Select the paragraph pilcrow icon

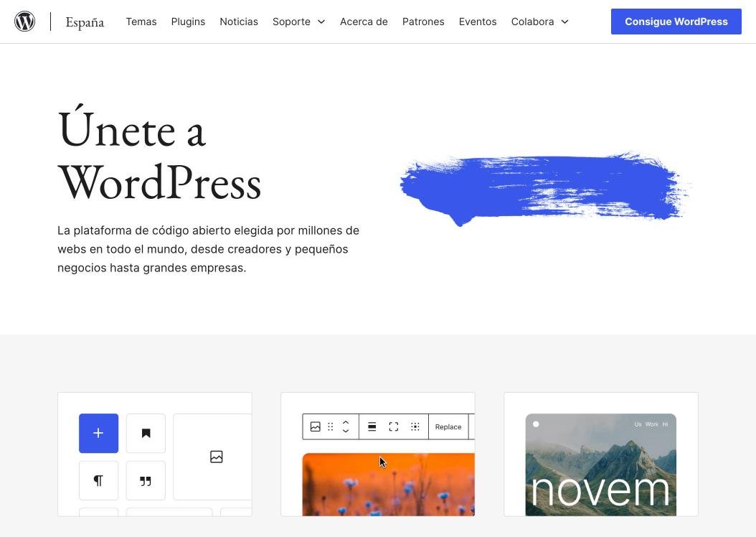(x=98, y=480)
